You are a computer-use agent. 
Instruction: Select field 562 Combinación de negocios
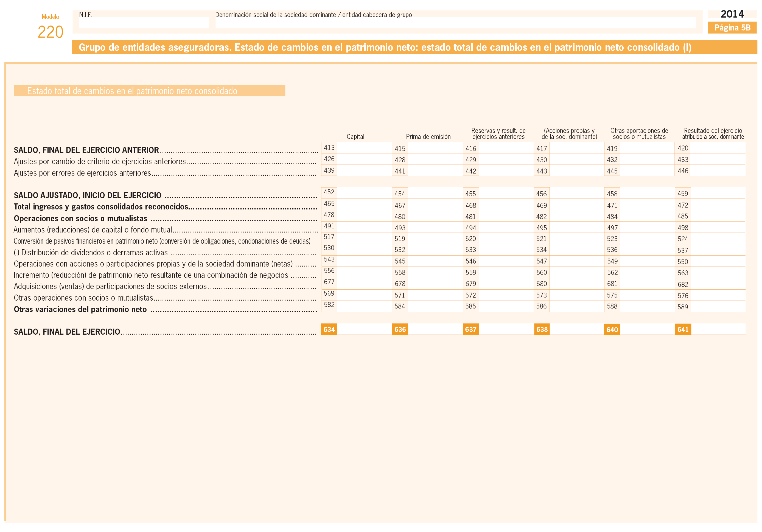point(647,272)
